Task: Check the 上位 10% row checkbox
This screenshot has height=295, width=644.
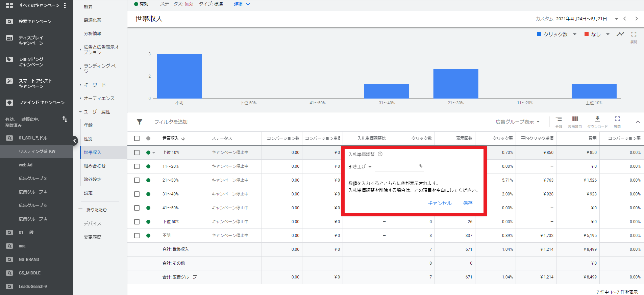Action: tap(137, 153)
